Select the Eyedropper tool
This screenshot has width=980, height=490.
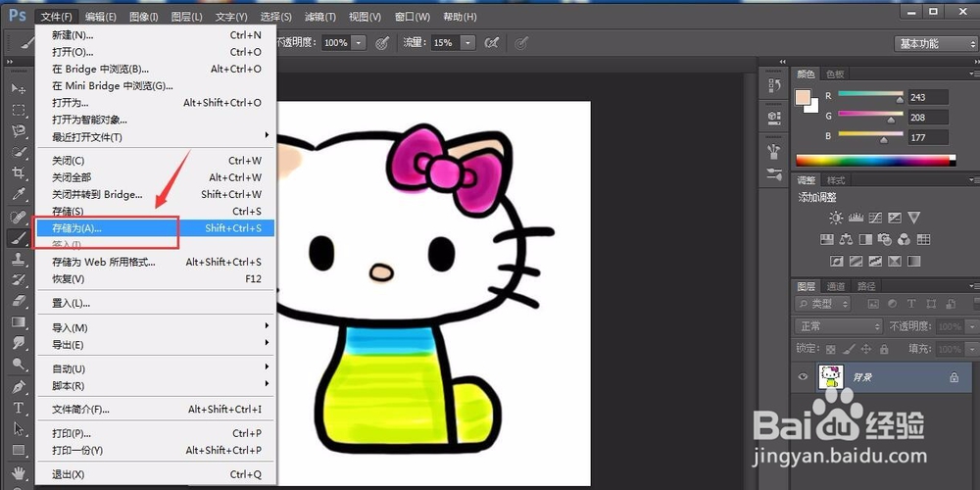[19, 194]
